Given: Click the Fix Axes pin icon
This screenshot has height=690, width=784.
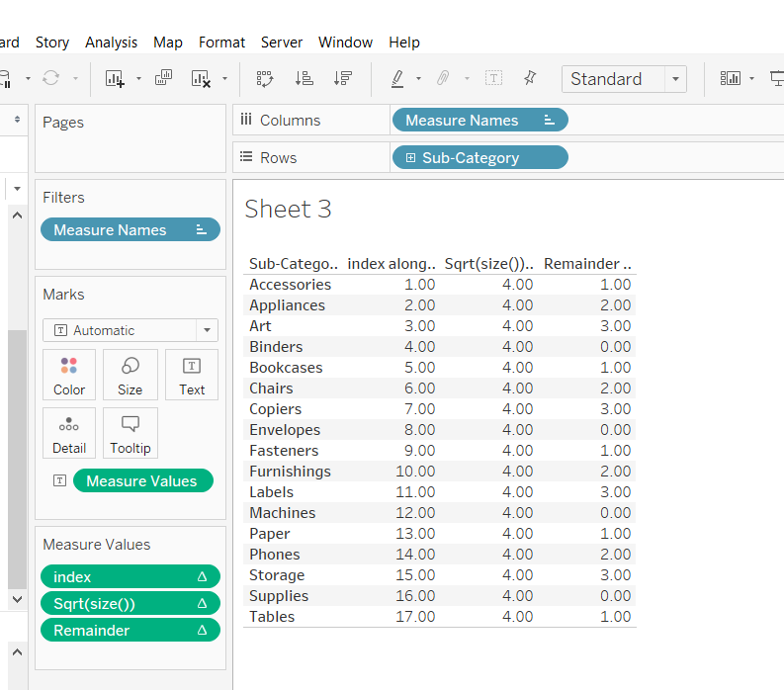Looking at the screenshot, I should (x=530, y=79).
